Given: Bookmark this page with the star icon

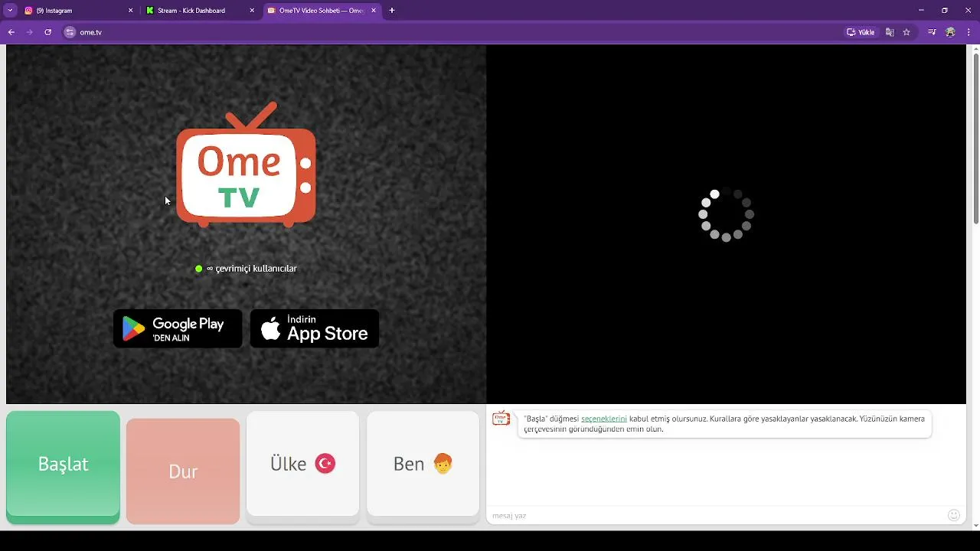Looking at the screenshot, I should [x=906, y=32].
